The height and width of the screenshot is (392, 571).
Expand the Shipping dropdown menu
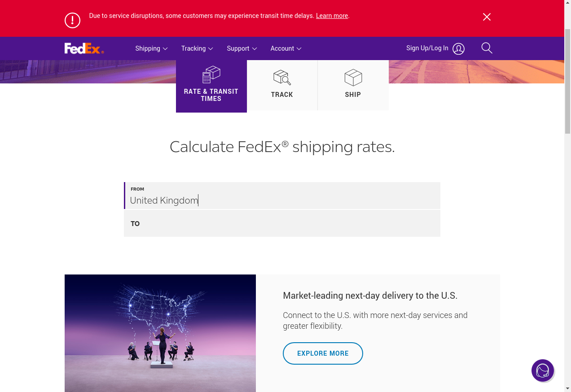[x=151, y=48]
